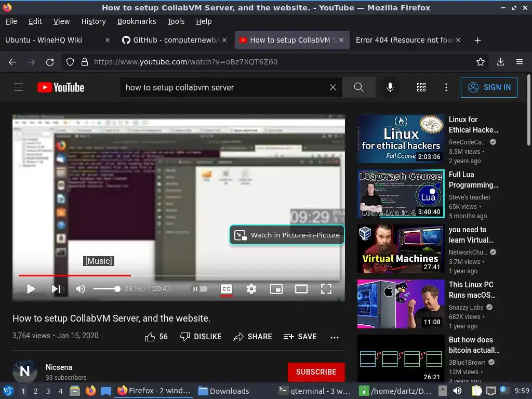Play the video with the play button
This screenshot has height=399, width=532.
(31, 289)
